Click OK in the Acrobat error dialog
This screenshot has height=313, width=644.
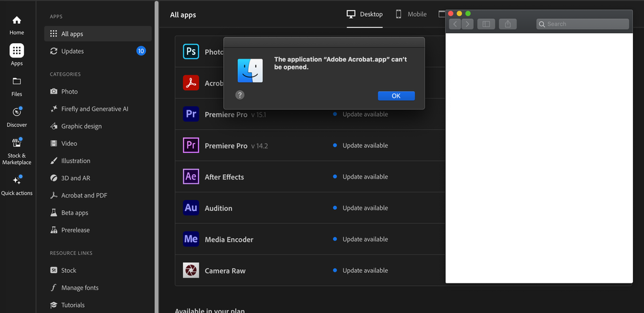click(396, 96)
